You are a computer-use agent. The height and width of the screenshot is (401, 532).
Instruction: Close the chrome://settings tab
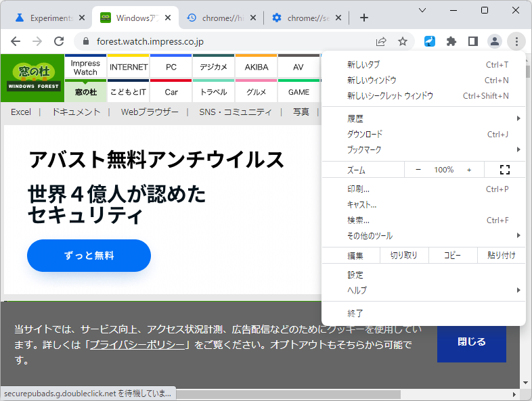[338, 18]
